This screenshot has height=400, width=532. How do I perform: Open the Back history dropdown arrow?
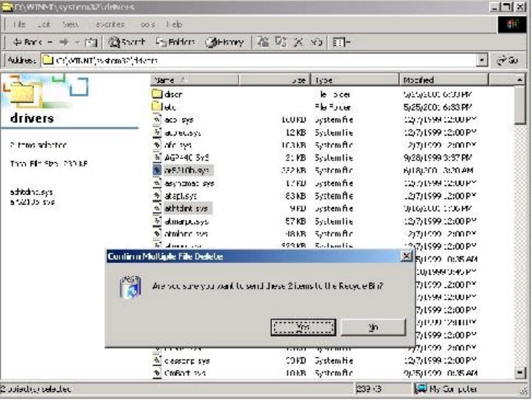tap(50, 42)
